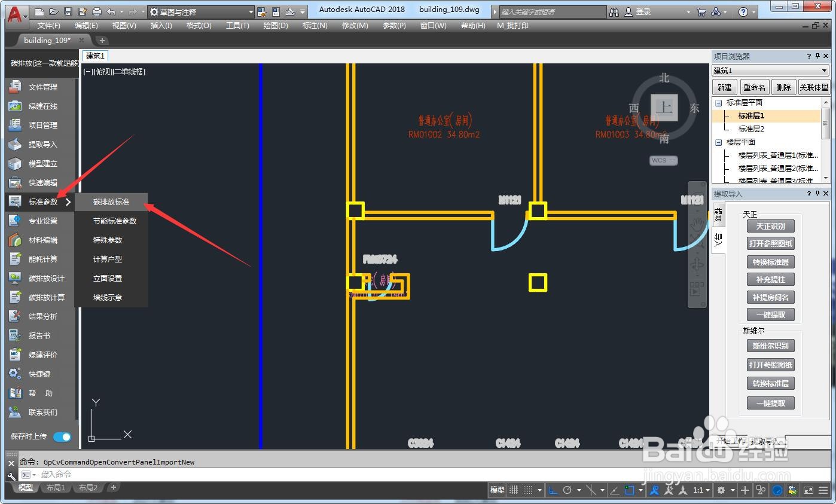Toggle object snap tracking in status bar
Screen dimensions: 836x504
point(615,490)
